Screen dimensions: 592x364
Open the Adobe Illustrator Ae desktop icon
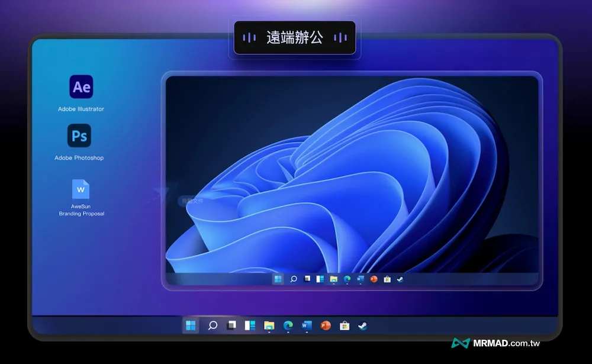pyautogui.click(x=81, y=86)
